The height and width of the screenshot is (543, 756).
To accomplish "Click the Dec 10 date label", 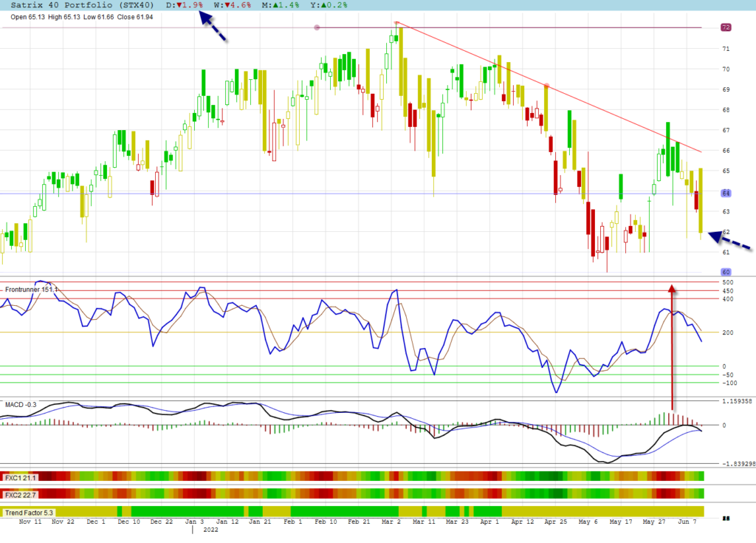I will point(128,522).
